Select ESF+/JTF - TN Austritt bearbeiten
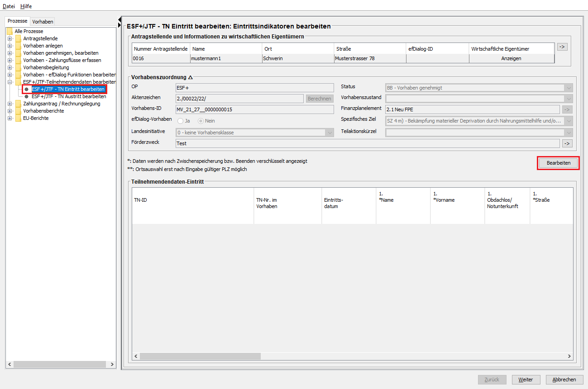Image resolution: width=588 pixels, height=389 pixels. pos(69,96)
